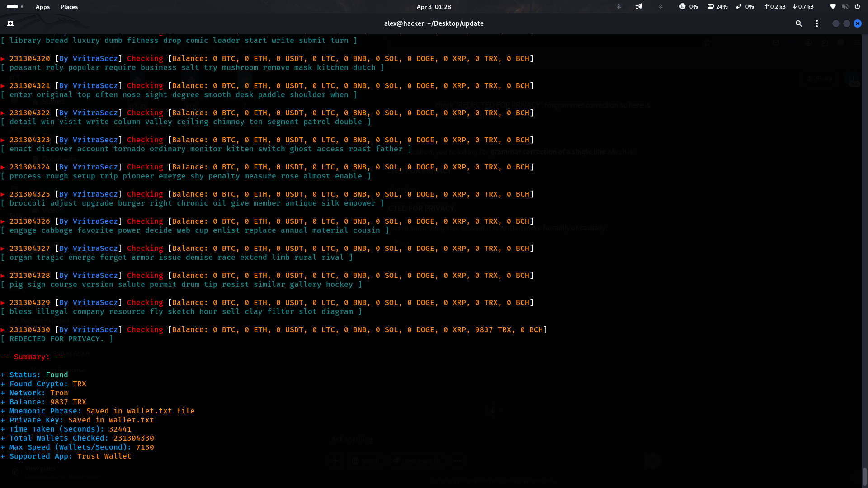Viewport: 868px width, 488px height.
Task: Click the new terminal tab icon
Action: 10,23
